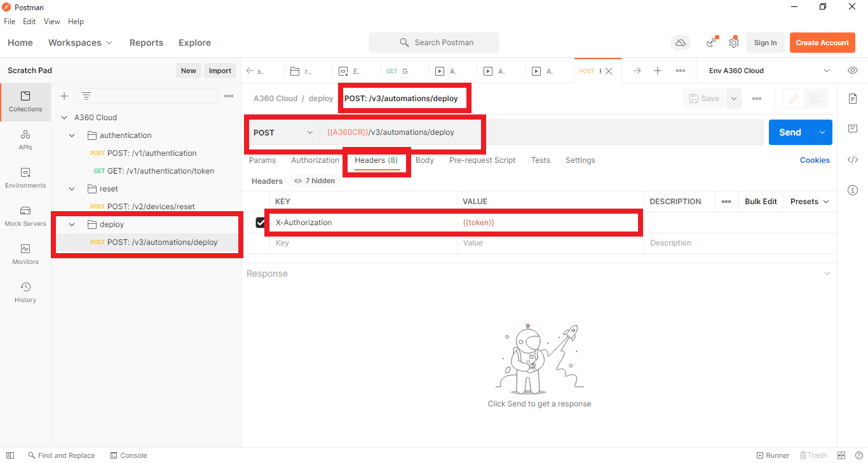Collapse the deploy folder
Image resolution: width=868 pixels, height=463 pixels.
coord(72,225)
